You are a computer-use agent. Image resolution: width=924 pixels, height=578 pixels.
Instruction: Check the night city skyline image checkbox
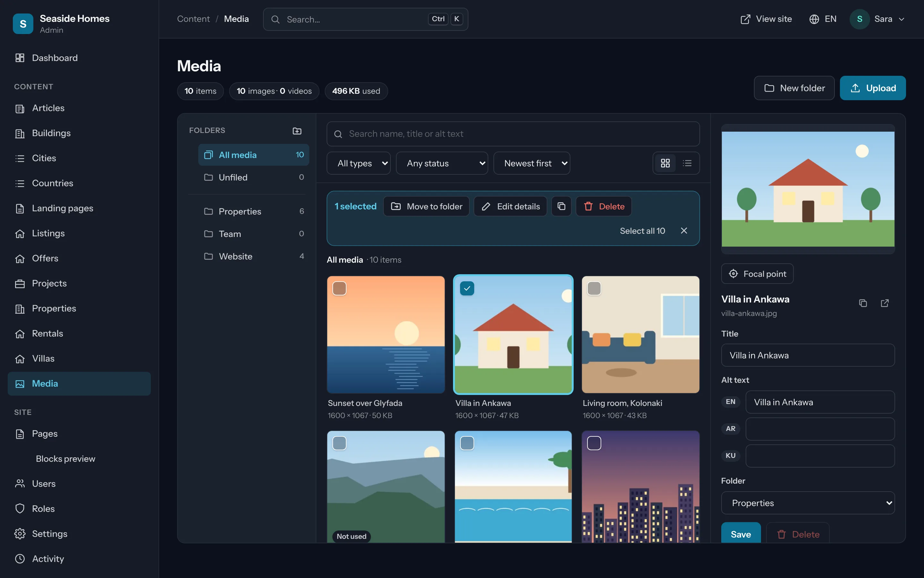(594, 443)
